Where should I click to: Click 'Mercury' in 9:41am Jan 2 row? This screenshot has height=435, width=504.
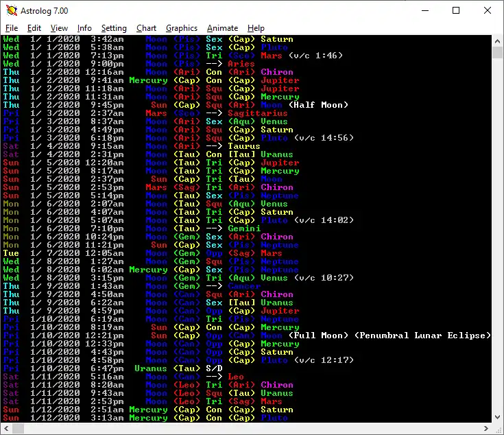tap(148, 80)
